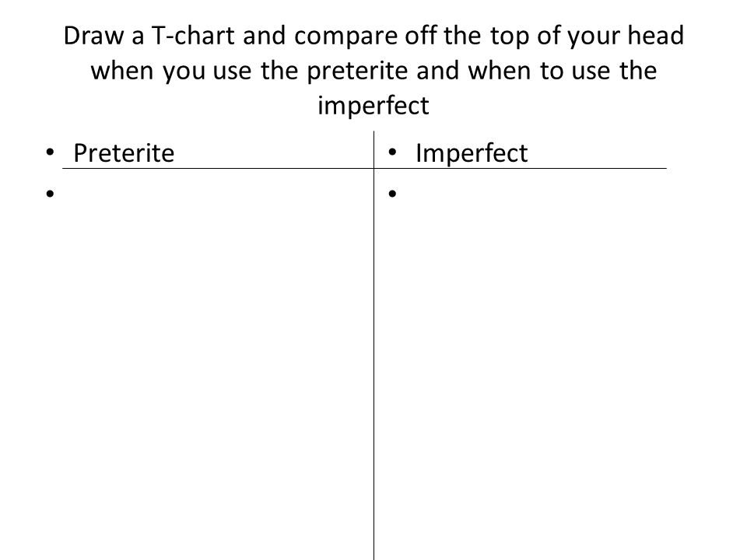747x560 pixels.
Task: Click the empty bullet under Imperfect
Action: pyautogui.click(x=392, y=194)
